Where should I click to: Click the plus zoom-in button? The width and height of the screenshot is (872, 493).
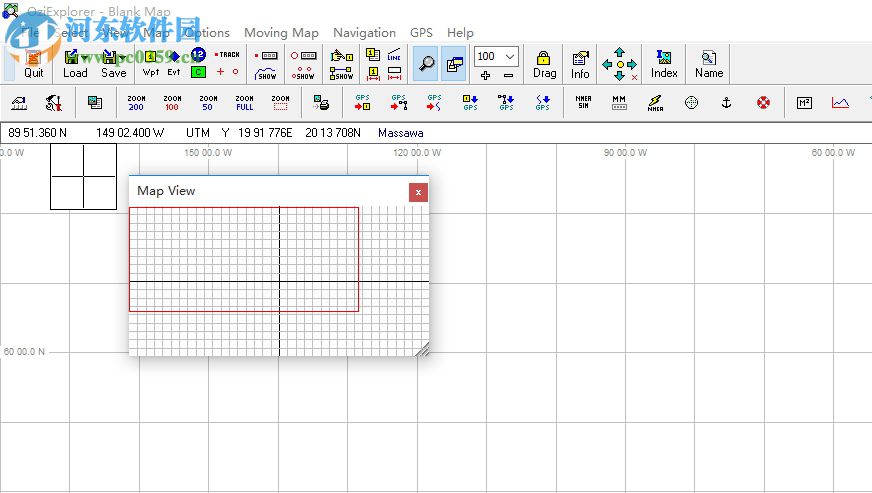point(485,75)
